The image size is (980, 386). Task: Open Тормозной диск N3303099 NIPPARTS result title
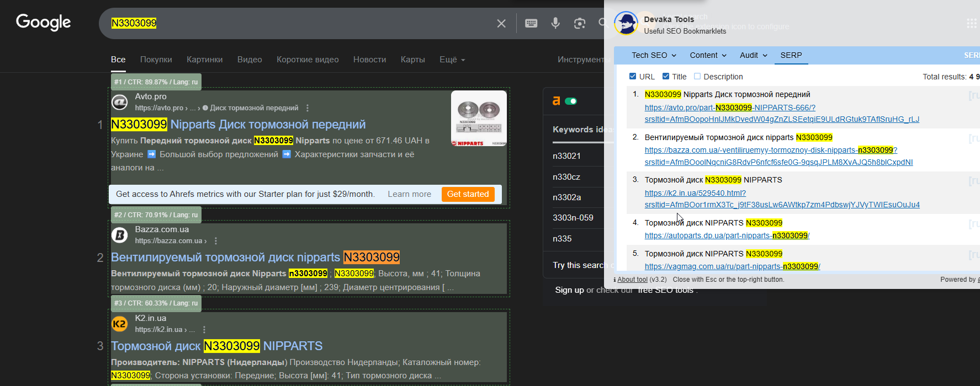(217, 346)
